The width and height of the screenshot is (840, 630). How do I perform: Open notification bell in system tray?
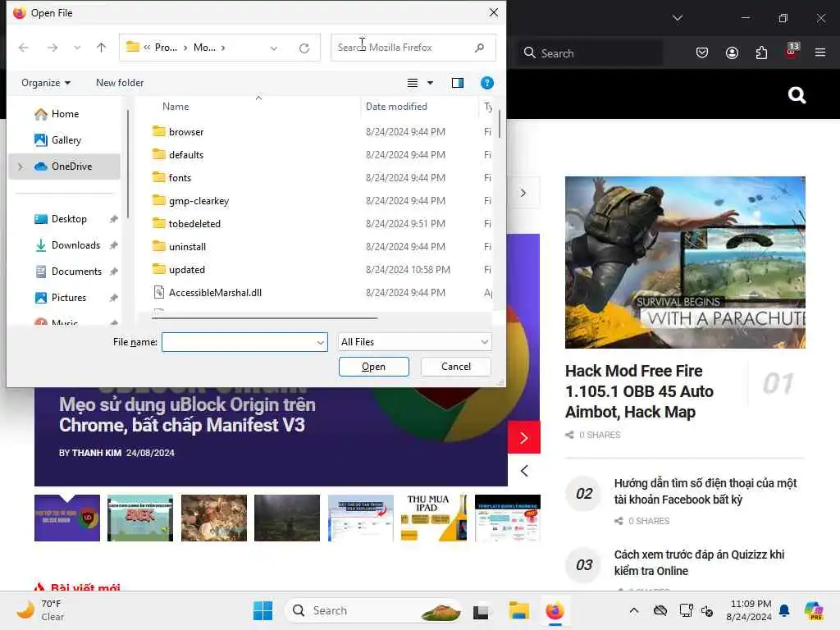tap(784, 610)
